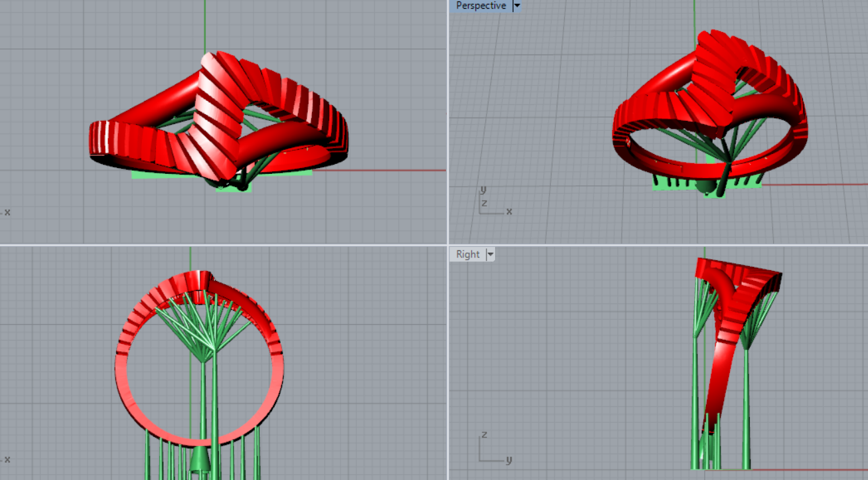This screenshot has height=480, width=868.
Task: Click the center junction of all four viewports
Action: pos(448,245)
